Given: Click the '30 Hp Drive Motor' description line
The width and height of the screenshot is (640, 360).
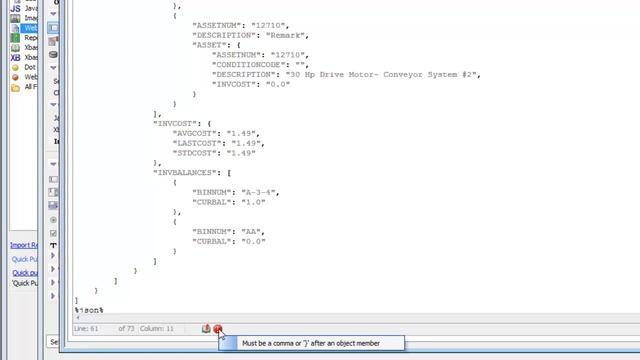Looking at the screenshot, I should pyautogui.click(x=346, y=75).
